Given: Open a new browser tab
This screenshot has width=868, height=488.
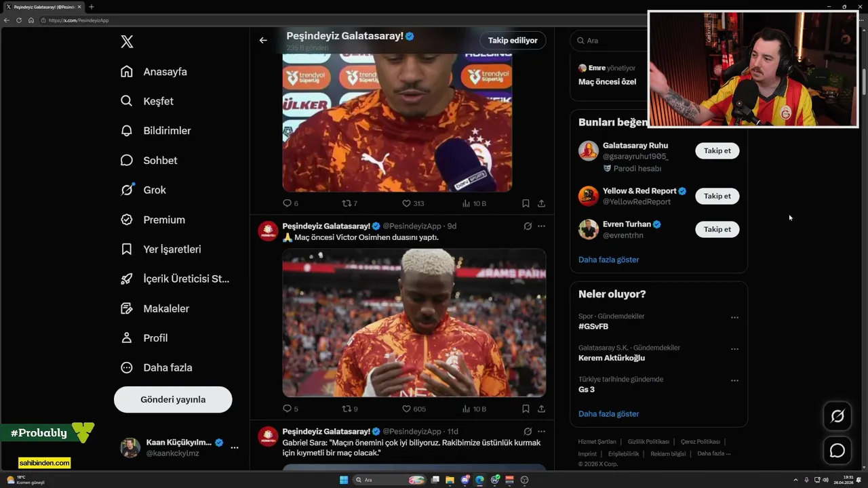Looking at the screenshot, I should coord(92,7).
